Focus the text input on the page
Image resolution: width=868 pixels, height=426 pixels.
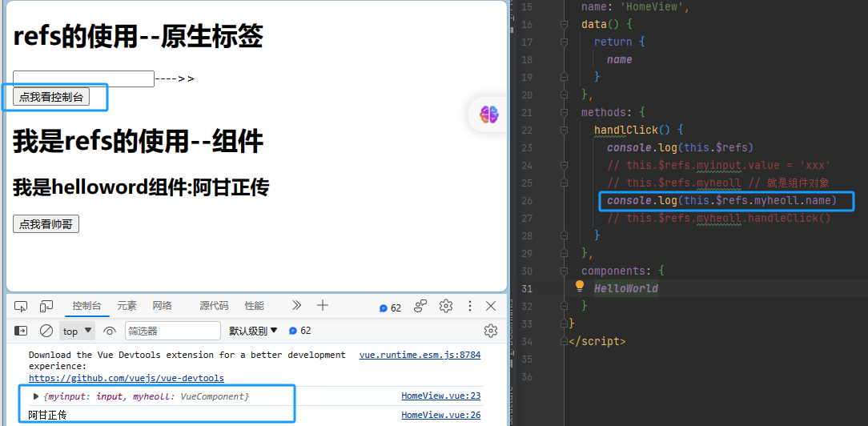[83, 78]
